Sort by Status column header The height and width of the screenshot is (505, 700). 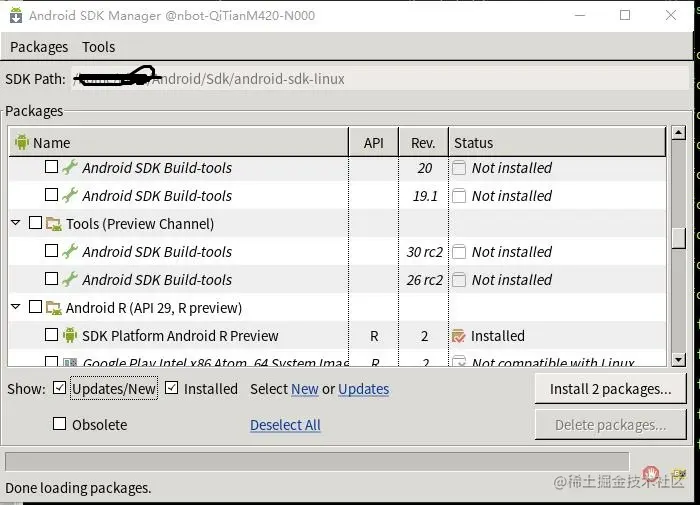557,142
